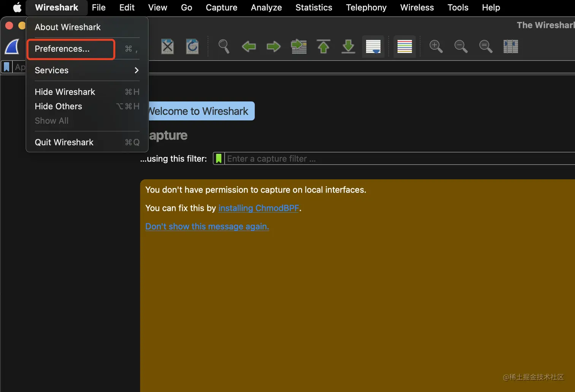Open the Capture menu
Viewport: 575px width, 392px height.
(x=221, y=8)
